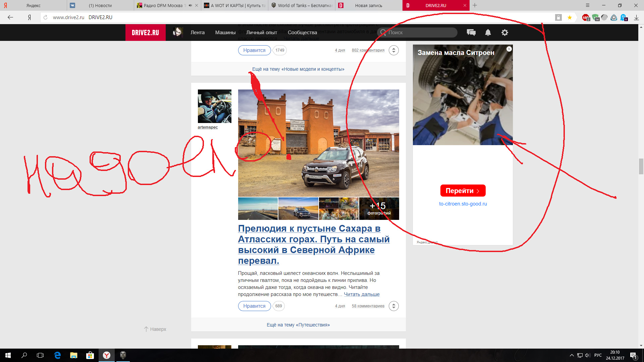This screenshot has width=644, height=362.
Task: Switch to the Новая запись tab
Action: tap(369, 5)
